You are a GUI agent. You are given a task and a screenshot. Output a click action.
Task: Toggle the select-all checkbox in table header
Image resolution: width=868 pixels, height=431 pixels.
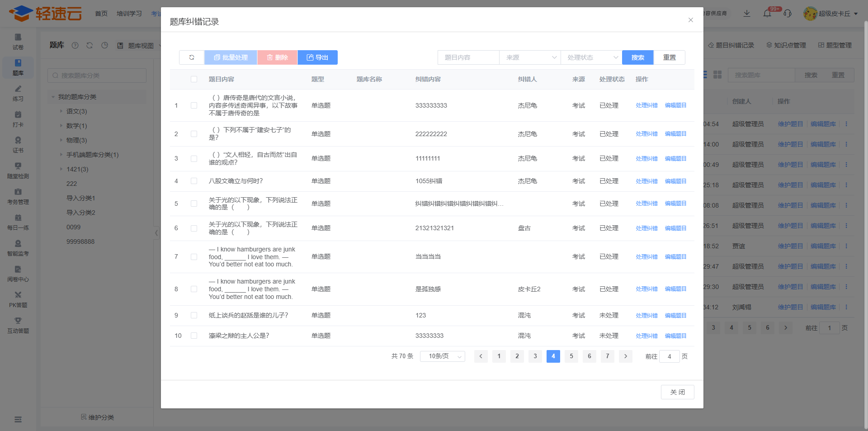(x=194, y=79)
